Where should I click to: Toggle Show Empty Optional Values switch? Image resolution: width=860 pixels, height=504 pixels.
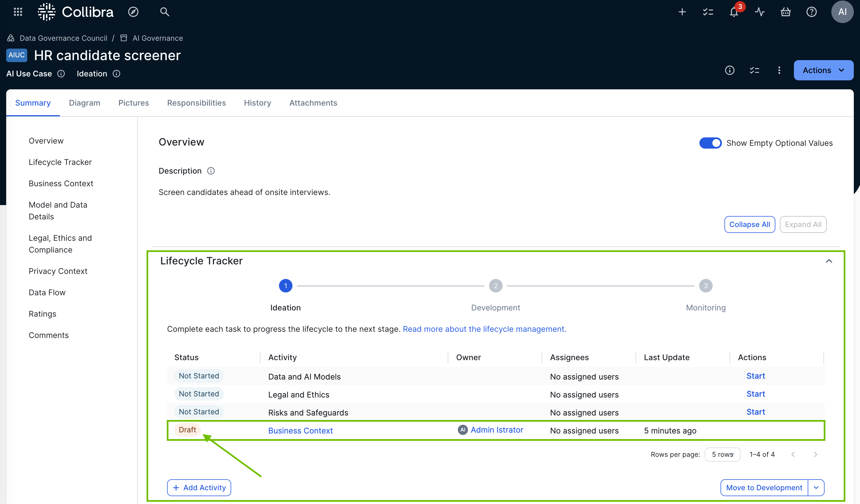tap(710, 143)
